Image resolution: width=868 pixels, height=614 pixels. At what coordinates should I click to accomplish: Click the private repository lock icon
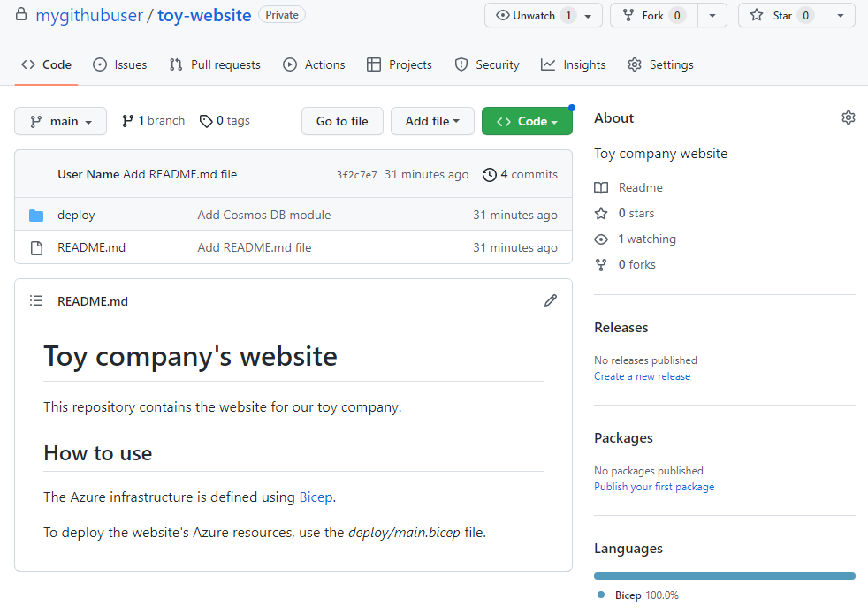point(21,14)
